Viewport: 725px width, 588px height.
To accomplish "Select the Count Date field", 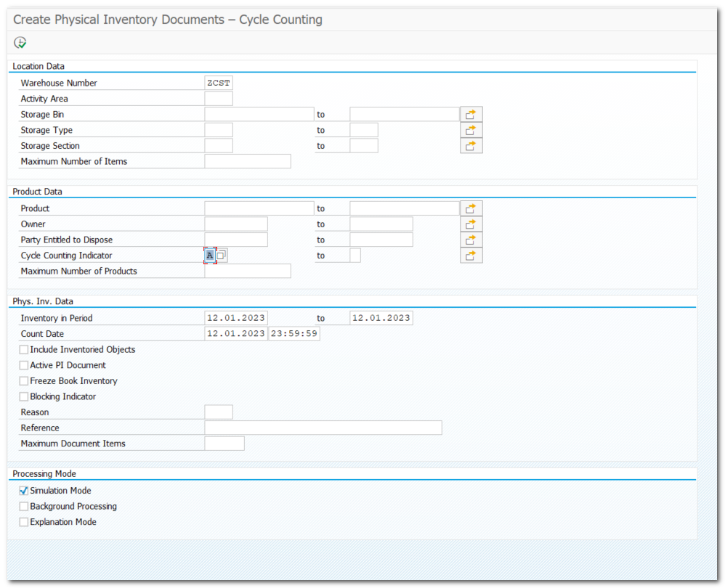I will 236,333.
